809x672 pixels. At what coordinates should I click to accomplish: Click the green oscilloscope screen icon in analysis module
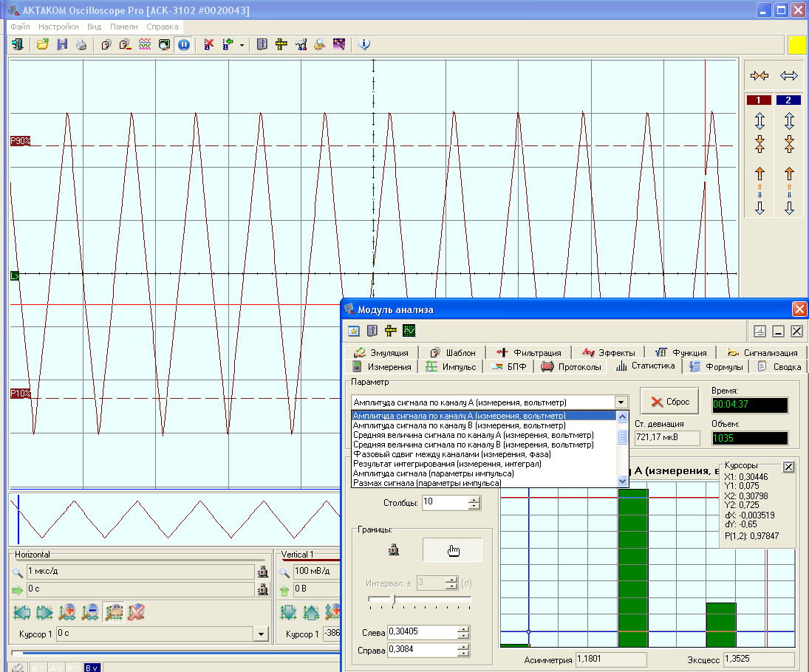point(409,330)
